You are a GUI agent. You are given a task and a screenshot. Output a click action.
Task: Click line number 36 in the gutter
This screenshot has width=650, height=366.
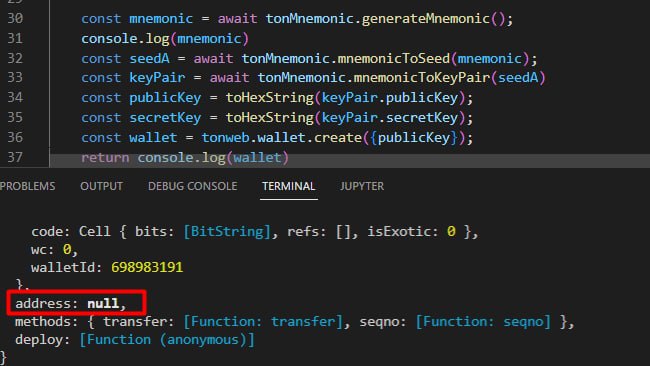click(15, 137)
